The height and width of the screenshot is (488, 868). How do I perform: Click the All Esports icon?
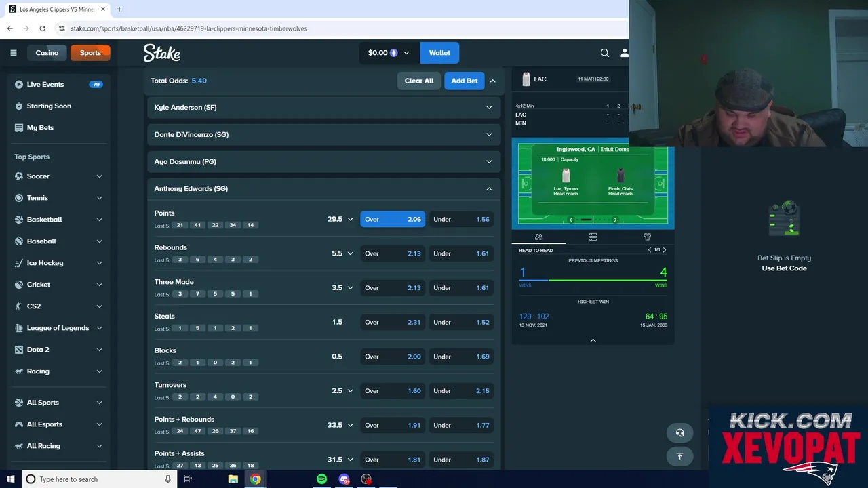coord(19,424)
